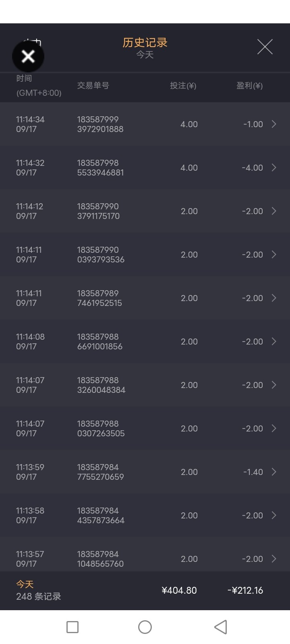The width and height of the screenshot is (290, 644).
Task: Expand the 11:13:58 record chevron
Action: (x=274, y=515)
